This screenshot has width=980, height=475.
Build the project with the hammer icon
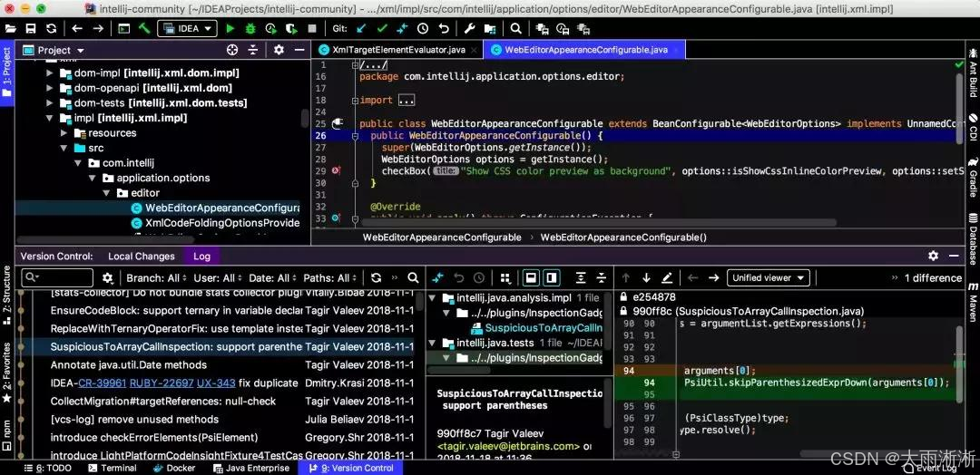click(x=144, y=29)
